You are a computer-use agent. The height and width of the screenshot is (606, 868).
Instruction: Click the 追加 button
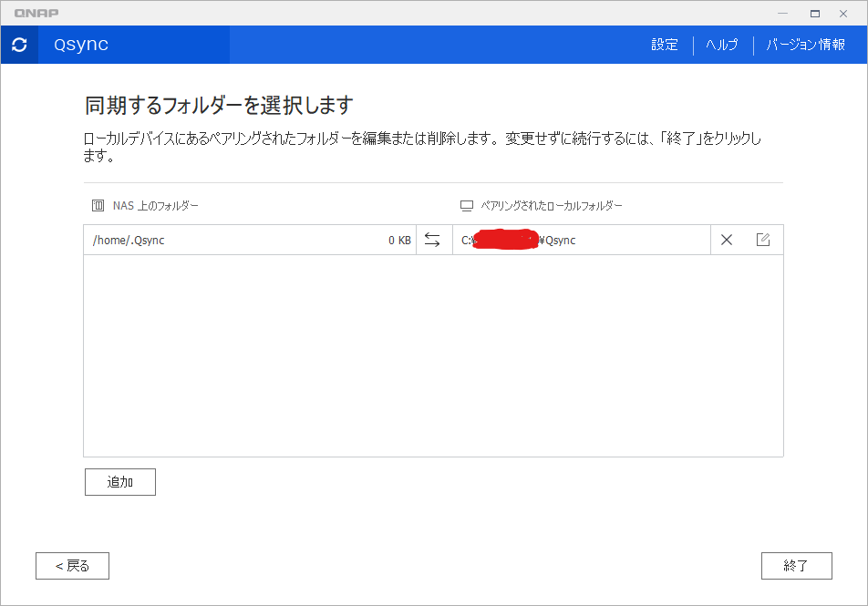tap(120, 482)
